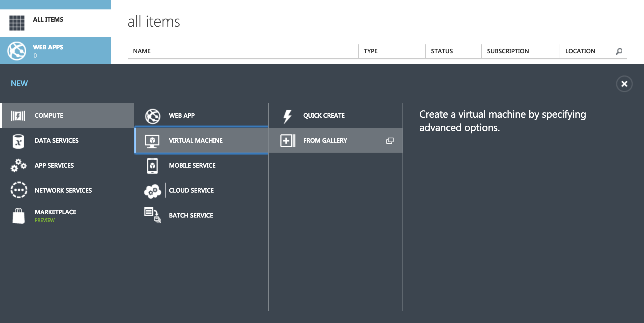This screenshot has height=323, width=644.
Task: Select the Web App menu entry
Action: point(182,115)
